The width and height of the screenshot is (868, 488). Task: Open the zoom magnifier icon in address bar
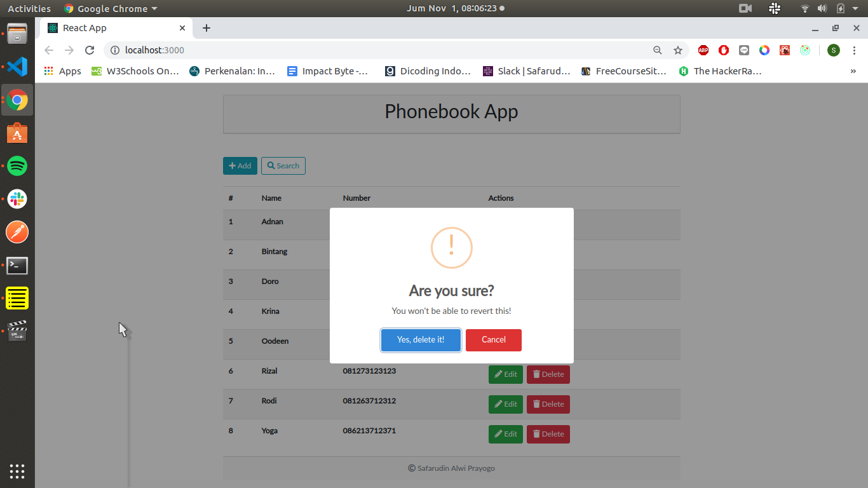click(658, 50)
